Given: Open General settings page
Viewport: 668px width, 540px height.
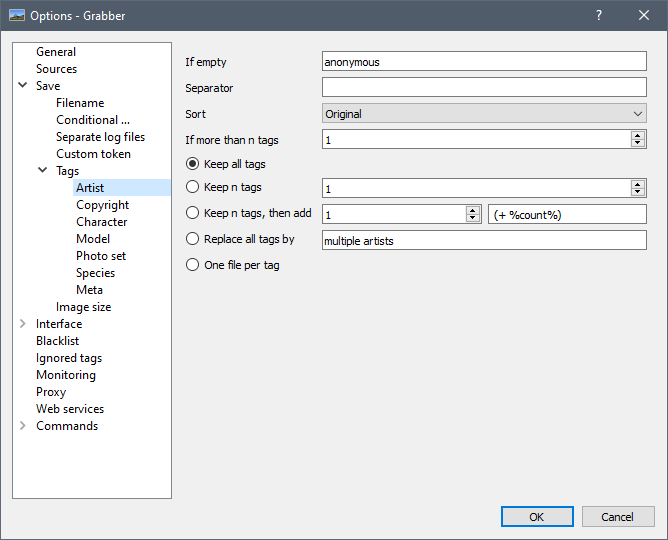Looking at the screenshot, I should (x=56, y=52).
